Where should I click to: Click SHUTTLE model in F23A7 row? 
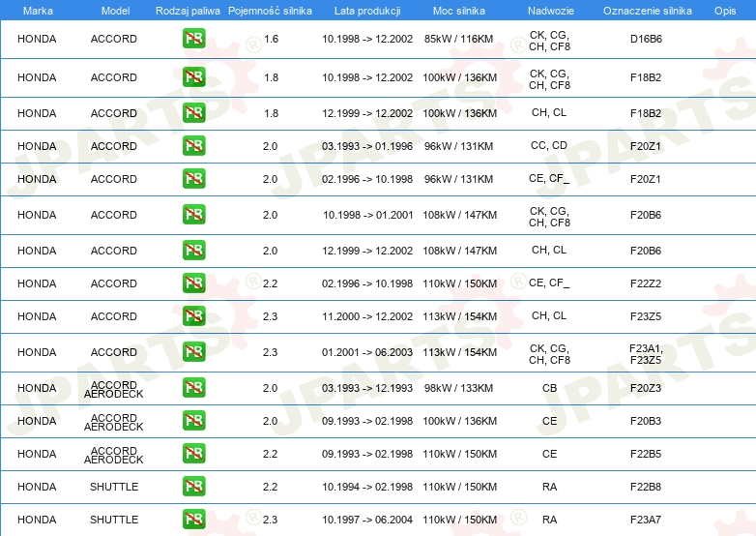pyautogui.click(x=114, y=520)
